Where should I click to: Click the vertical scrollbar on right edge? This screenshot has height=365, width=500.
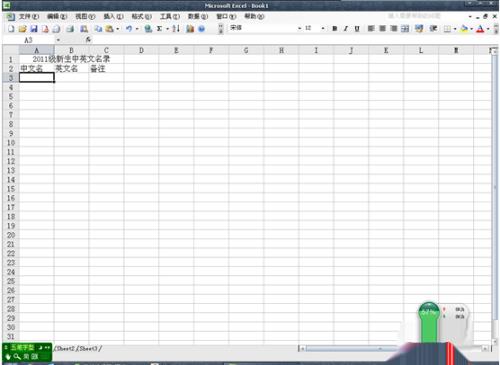pos(495,187)
